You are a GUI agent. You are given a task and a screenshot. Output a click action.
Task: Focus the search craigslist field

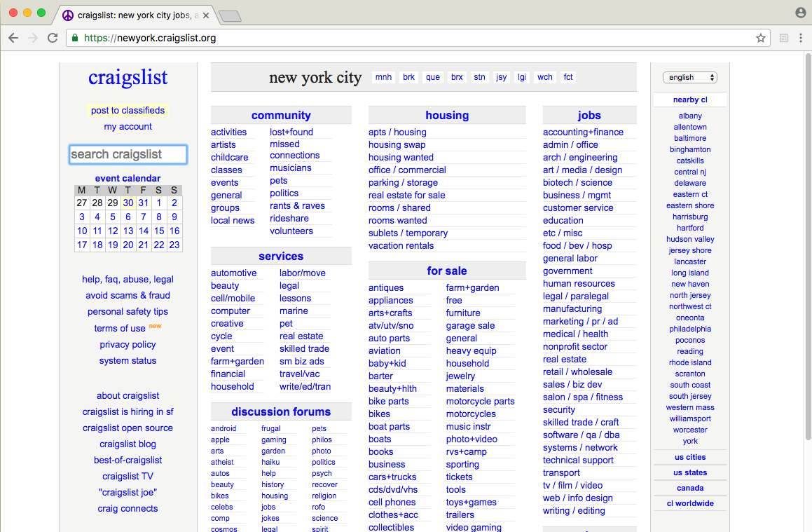click(x=128, y=154)
